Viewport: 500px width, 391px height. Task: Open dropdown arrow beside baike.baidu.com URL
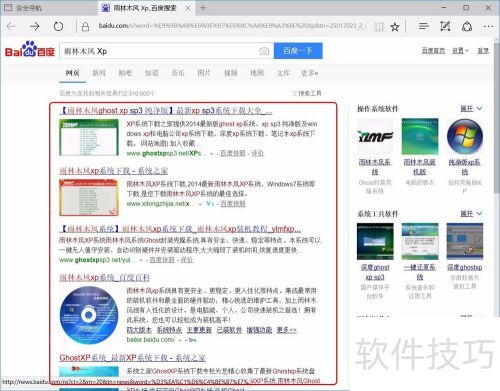click(180, 340)
